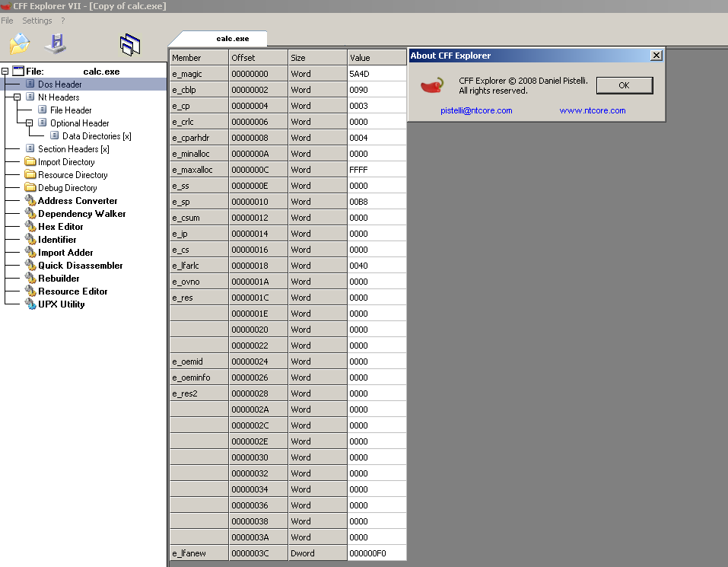
Task: Click the UPX Utility tool icon
Action: point(30,304)
